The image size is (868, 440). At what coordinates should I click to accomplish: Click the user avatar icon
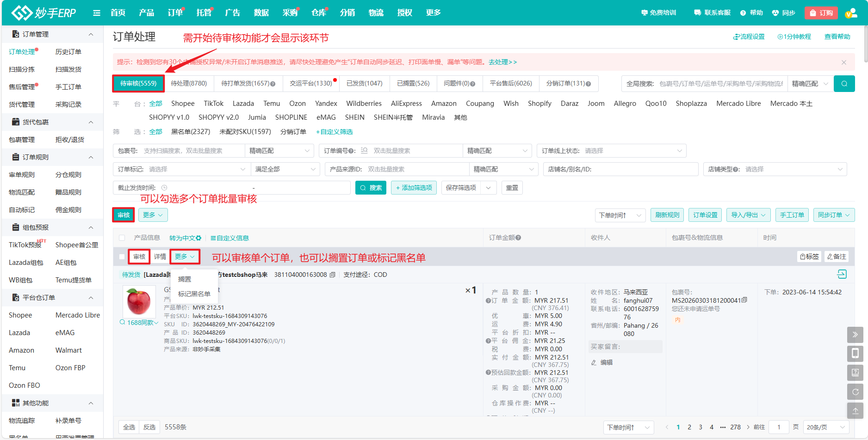[850, 13]
